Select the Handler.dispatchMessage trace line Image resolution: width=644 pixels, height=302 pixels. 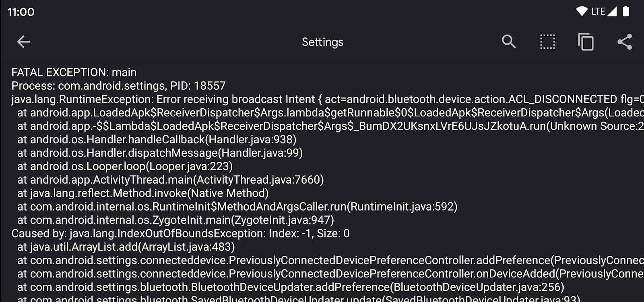160,153
